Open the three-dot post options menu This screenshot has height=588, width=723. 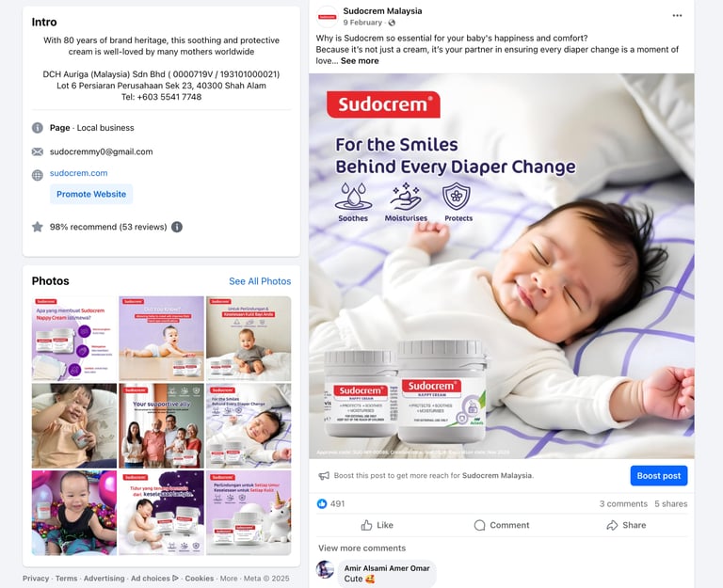click(677, 16)
